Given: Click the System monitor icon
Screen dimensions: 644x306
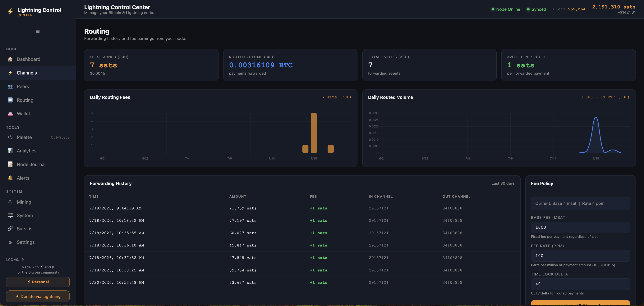Looking at the screenshot, I should (10, 215).
